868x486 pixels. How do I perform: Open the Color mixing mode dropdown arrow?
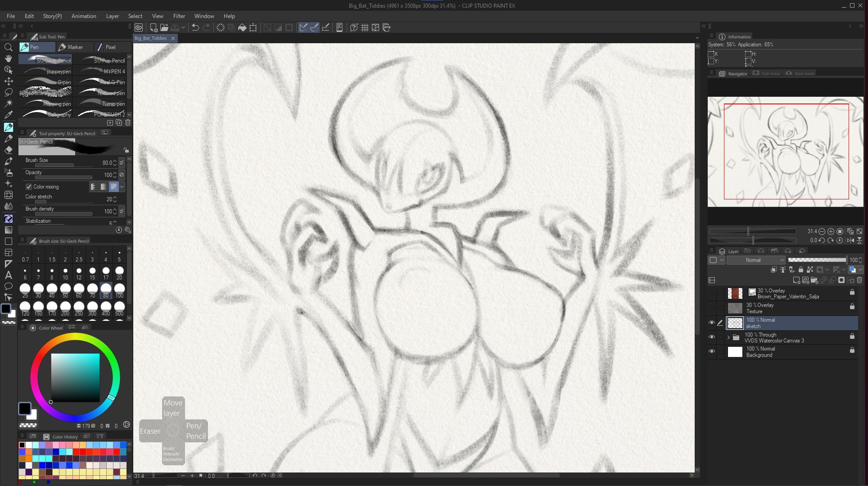[x=122, y=187]
